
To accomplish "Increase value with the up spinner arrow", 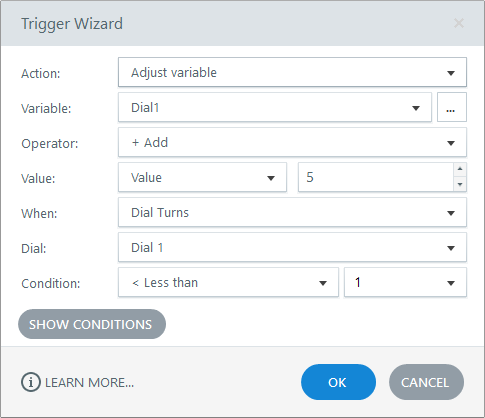I will tap(460, 169).
